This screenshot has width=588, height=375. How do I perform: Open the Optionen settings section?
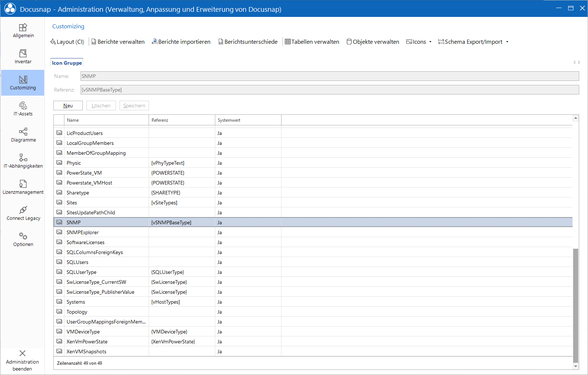click(23, 240)
